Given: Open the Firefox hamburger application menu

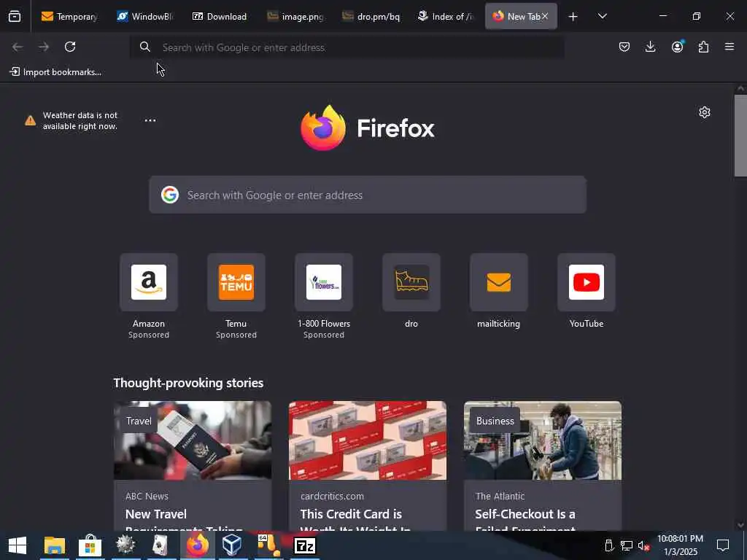Looking at the screenshot, I should (729, 47).
